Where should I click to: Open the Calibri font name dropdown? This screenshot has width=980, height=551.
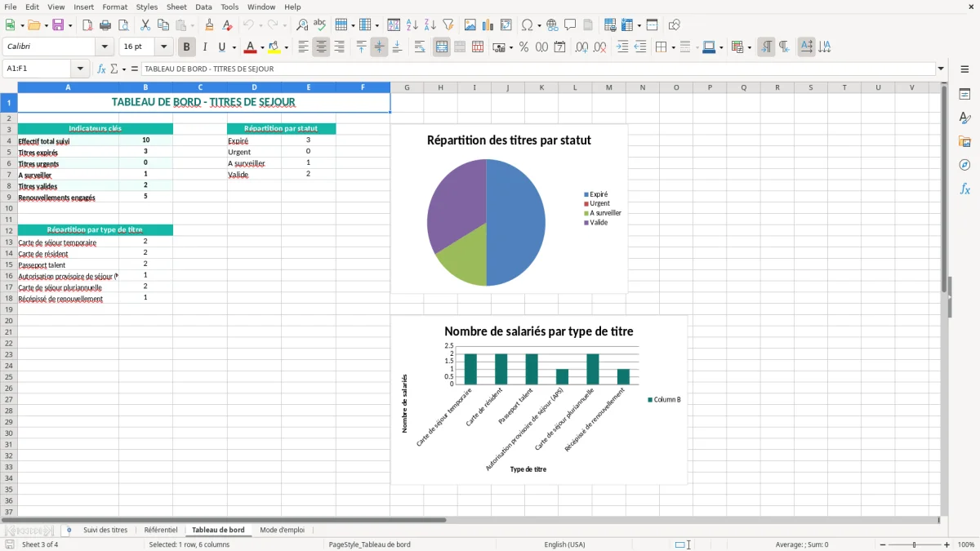point(105,47)
